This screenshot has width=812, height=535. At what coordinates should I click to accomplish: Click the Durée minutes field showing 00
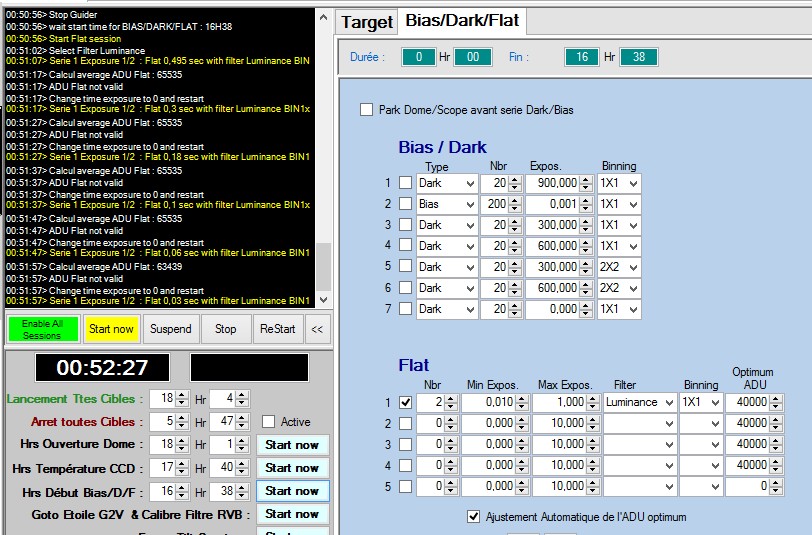click(473, 57)
